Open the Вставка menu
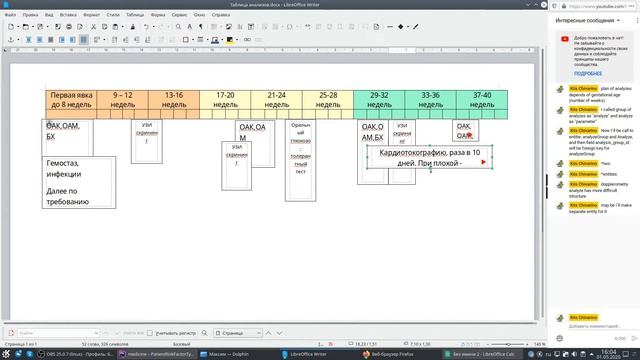 68,15
